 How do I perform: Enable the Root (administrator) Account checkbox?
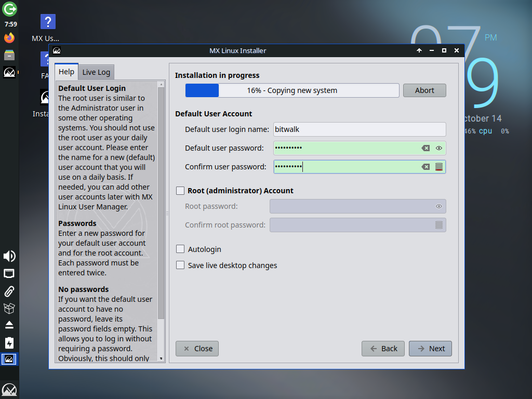pyautogui.click(x=180, y=191)
